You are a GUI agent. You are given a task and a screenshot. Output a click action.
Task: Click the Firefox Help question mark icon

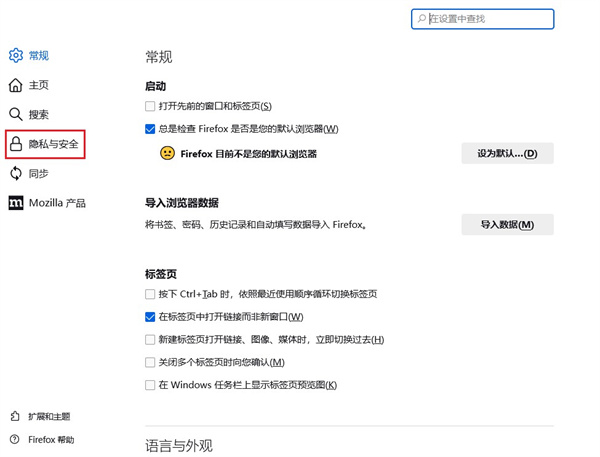tap(15, 439)
